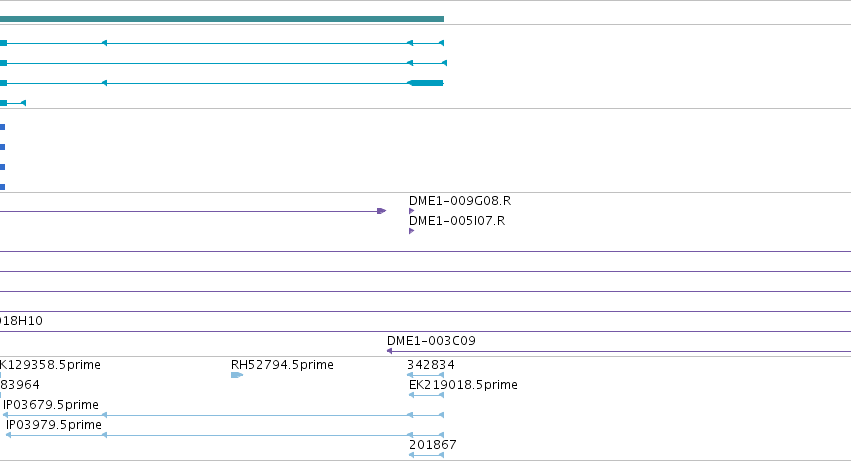Select the short fourth transcript with small arrow
Image resolution: width=851 pixels, height=461 pixels.
point(13,103)
